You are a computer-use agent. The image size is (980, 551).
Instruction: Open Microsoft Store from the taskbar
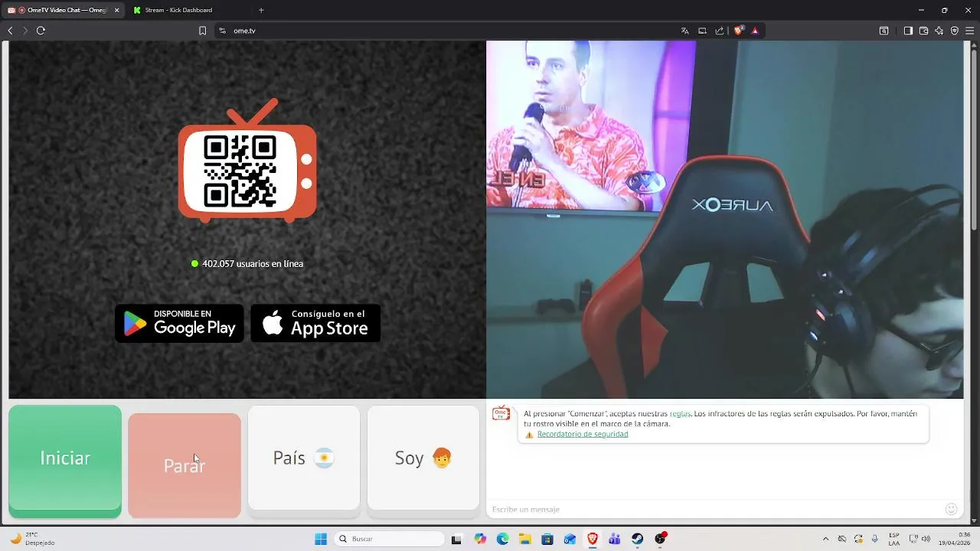click(x=547, y=539)
